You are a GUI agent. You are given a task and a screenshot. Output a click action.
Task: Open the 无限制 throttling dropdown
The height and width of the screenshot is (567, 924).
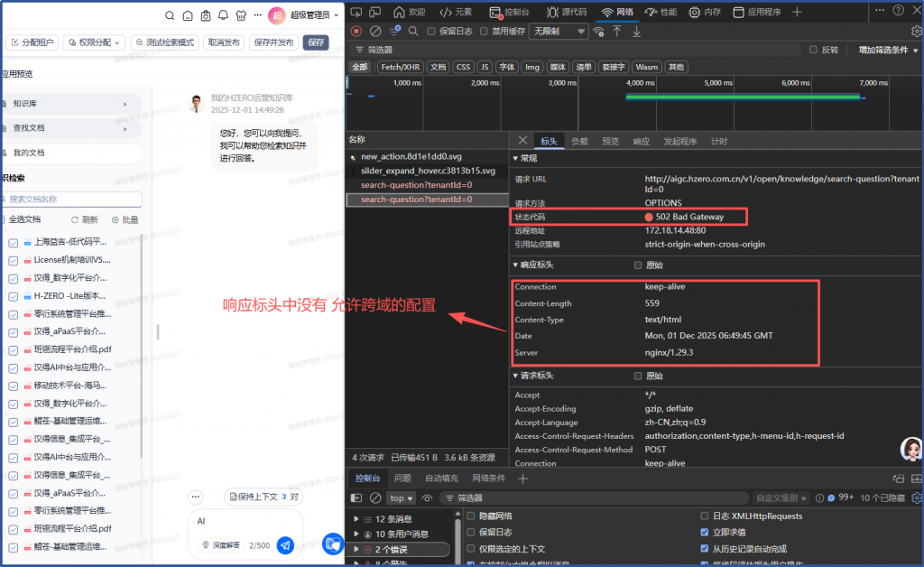558,31
